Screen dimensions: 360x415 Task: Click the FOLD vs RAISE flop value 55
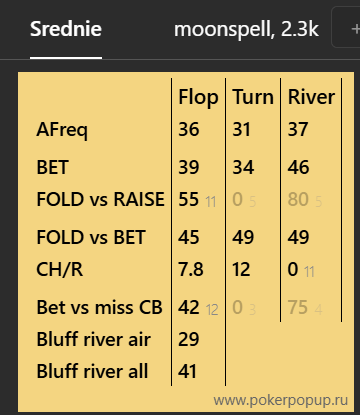click(189, 199)
